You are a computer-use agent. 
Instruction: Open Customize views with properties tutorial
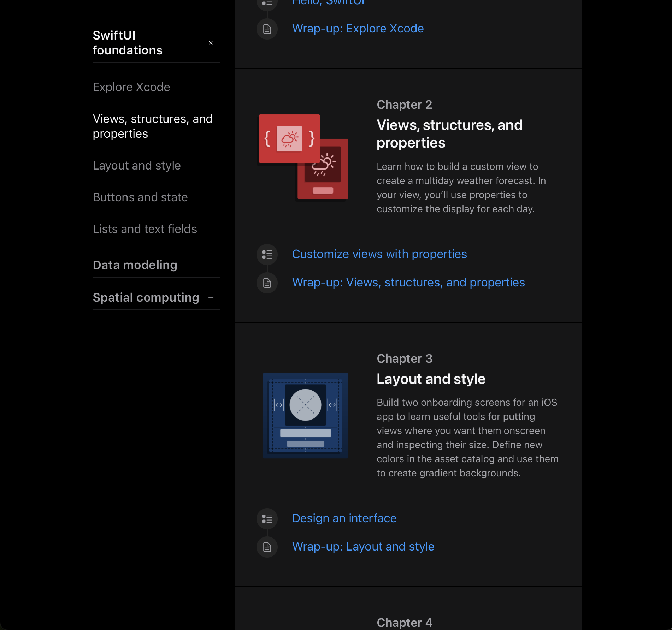pyautogui.click(x=379, y=254)
